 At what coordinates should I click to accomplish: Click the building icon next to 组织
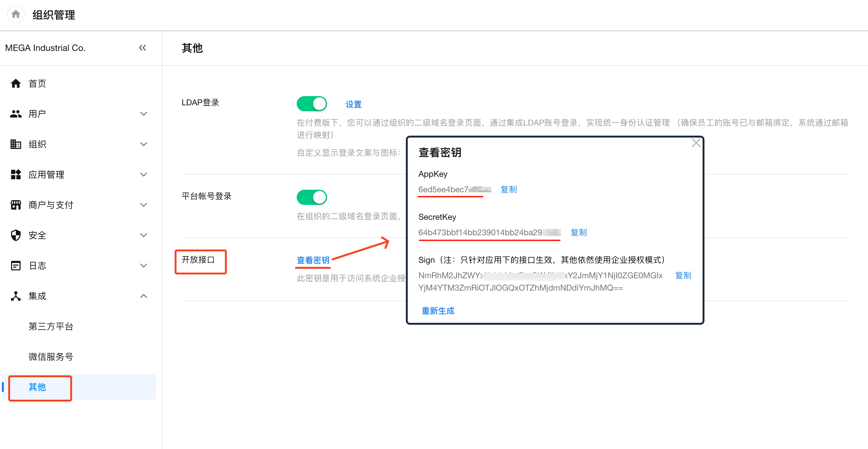pos(15,144)
